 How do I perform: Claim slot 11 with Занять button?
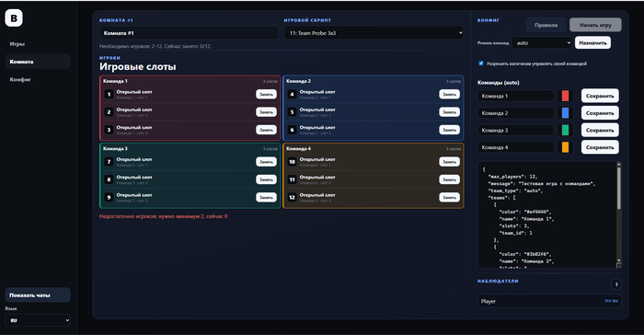pyautogui.click(x=449, y=179)
